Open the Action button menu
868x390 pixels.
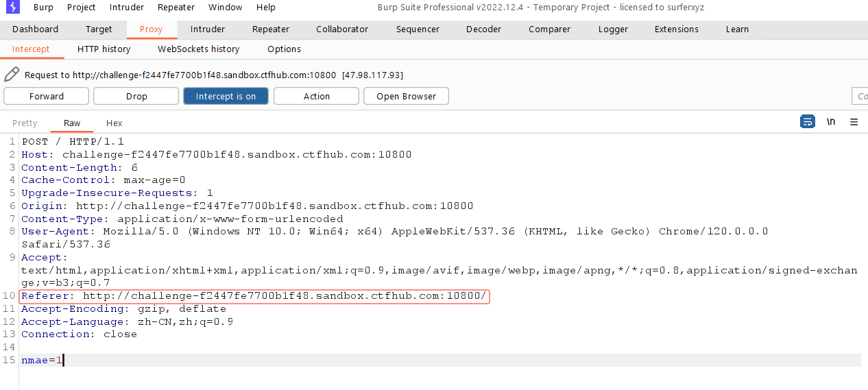(316, 96)
